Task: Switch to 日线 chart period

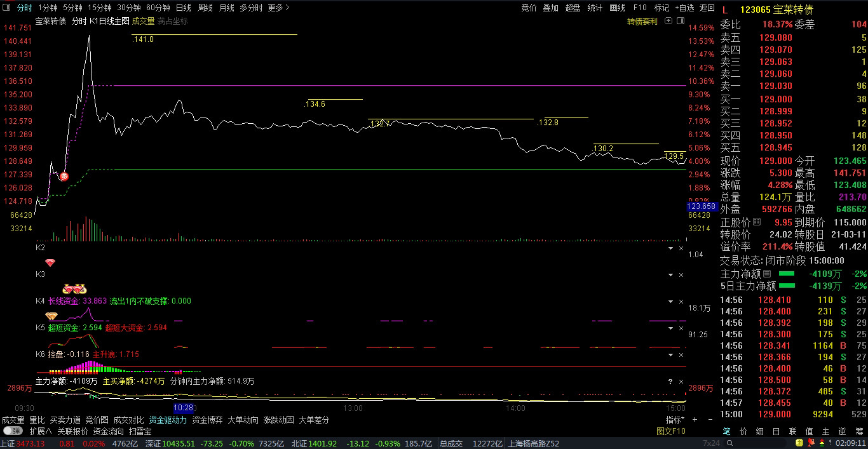Action: [183, 8]
